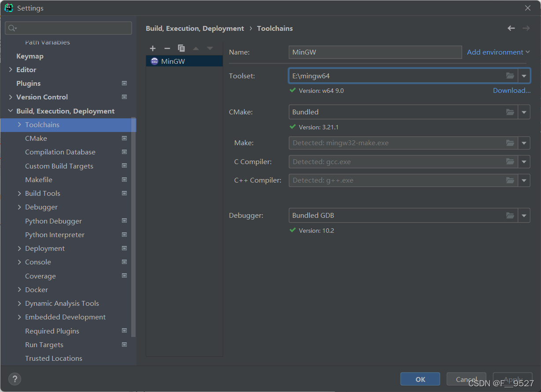Viewport: 541px width, 392px height.
Task: Click the 'Version: w64 9.0' status text
Action: coord(321,91)
